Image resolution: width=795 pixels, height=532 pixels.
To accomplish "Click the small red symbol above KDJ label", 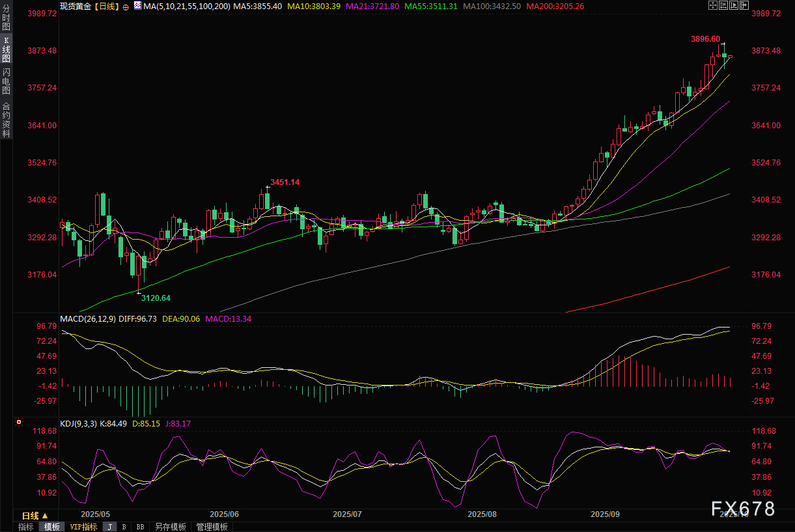I will 18,422.
